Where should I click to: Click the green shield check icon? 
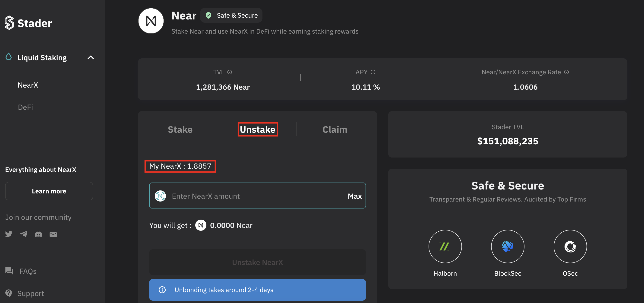pyautogui.click(x=208, y=16)
